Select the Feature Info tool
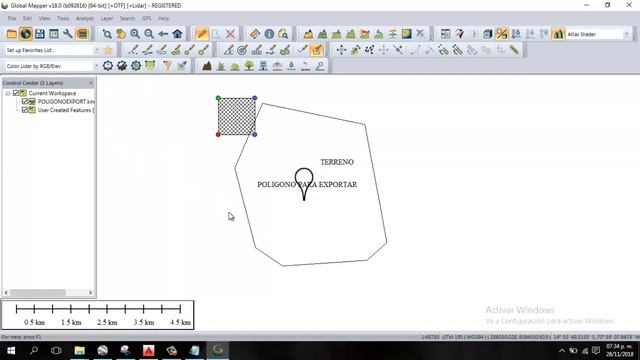This screenshot has height=360, width=640. tap(269, 34)
